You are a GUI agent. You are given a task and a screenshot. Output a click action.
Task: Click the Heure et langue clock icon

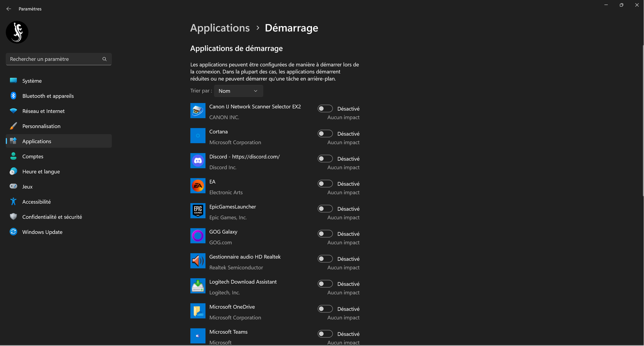pyautogui.click(x=13, y=171)
